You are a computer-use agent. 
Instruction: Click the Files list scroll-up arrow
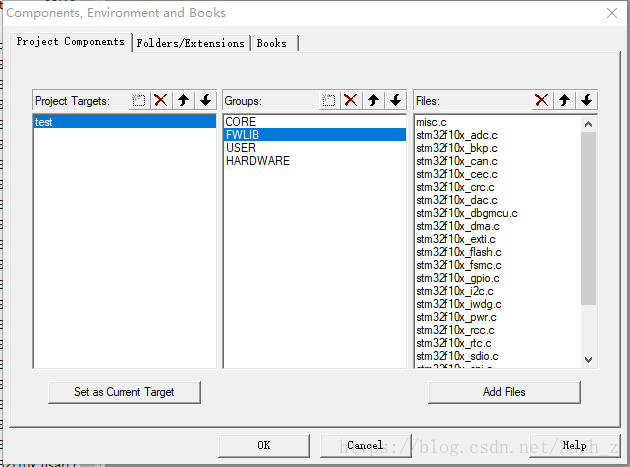point(589,124)
